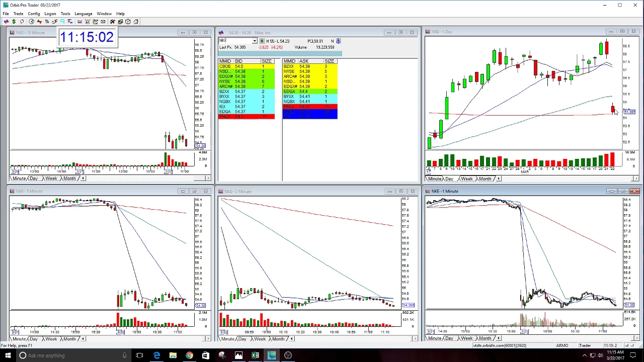The image size is (644, 362).
Task: Open the Config menu
Action: (34, 14)
